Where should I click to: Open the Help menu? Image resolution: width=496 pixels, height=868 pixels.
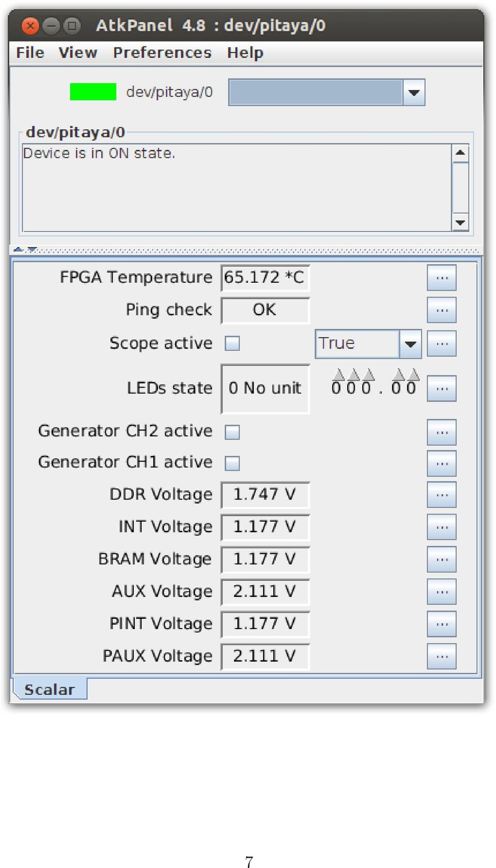245,53
